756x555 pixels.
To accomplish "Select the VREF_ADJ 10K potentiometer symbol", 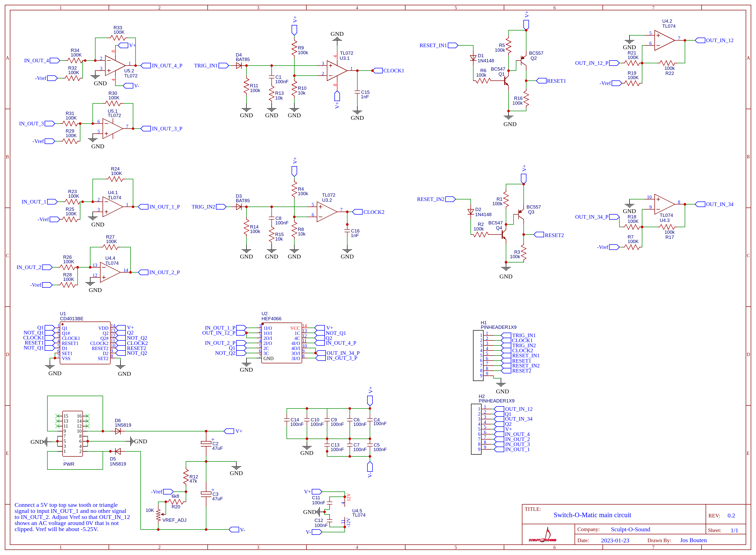I will tap(158, 514).
